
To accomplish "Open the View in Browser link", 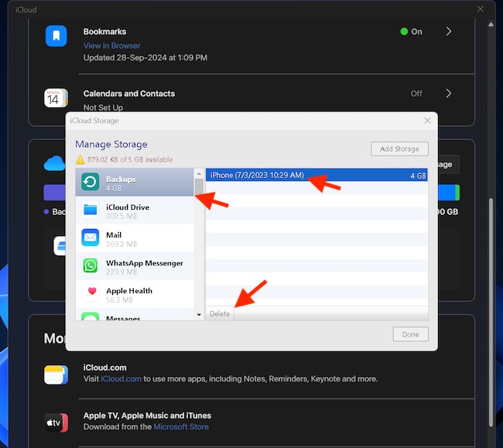I will coord(111,46).
